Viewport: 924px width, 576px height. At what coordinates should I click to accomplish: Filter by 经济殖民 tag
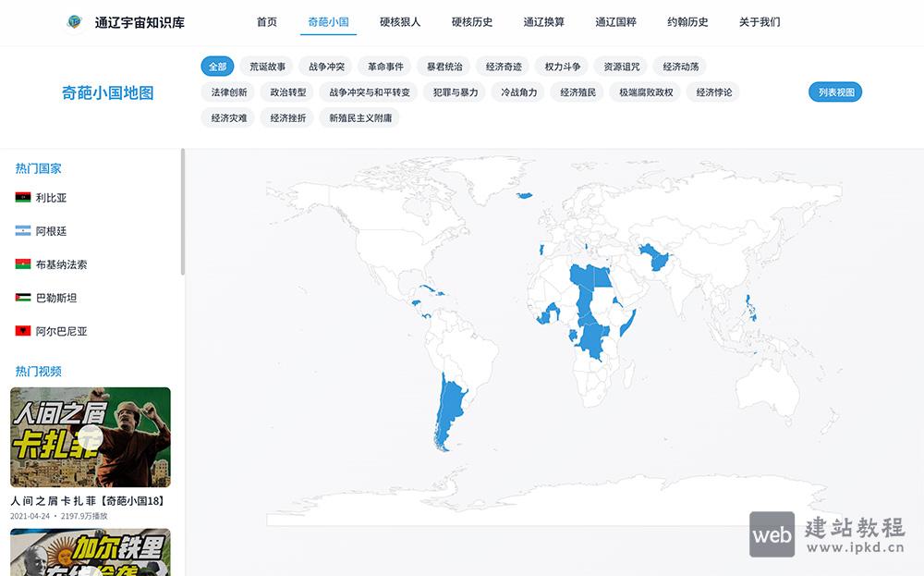click(x=578, y=92)
